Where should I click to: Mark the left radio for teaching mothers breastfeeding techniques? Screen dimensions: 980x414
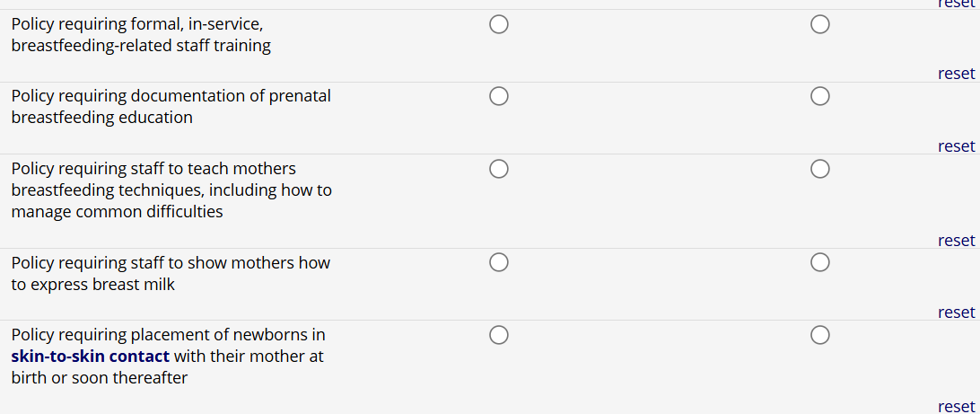499,169
